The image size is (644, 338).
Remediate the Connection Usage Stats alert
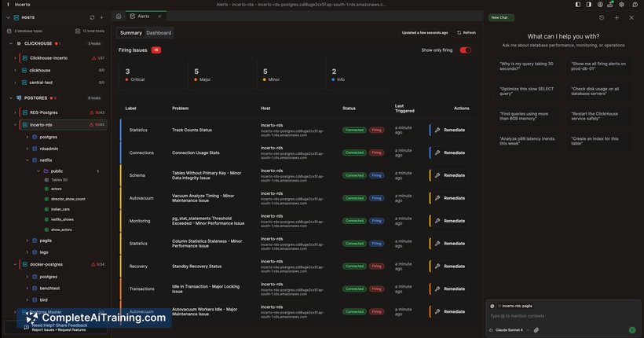click(449, 152)
